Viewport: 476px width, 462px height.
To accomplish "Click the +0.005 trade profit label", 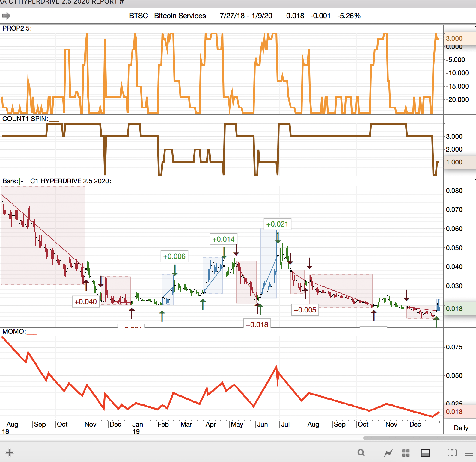I will tap(305, 310).
